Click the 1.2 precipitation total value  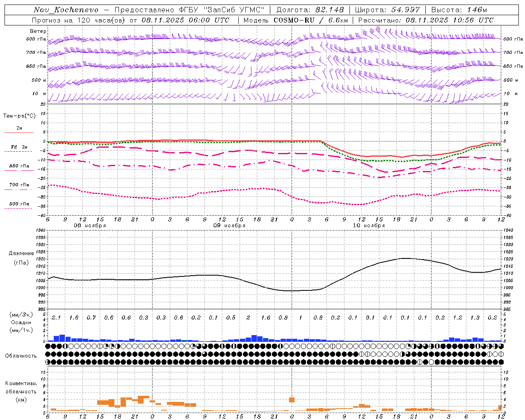[x=457, y=318]
